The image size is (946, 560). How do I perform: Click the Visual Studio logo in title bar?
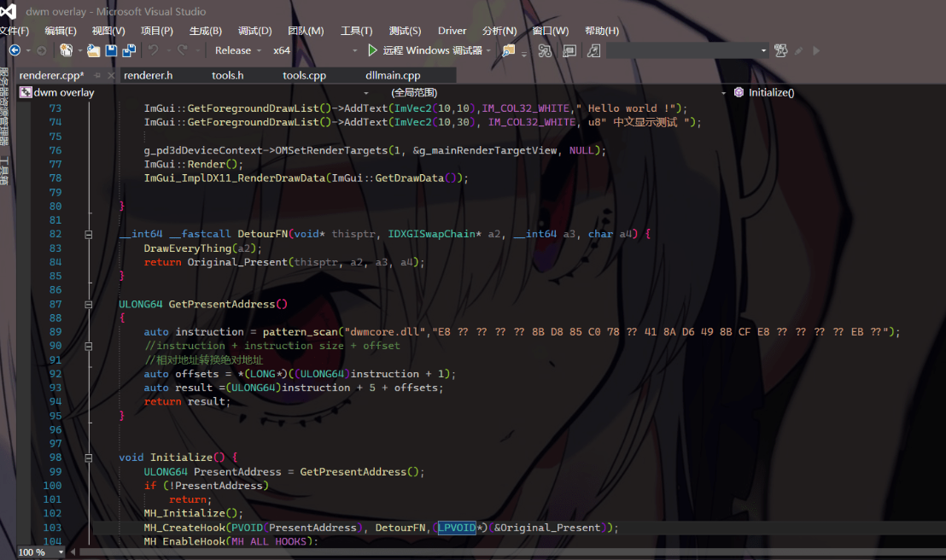click(8, 11)
